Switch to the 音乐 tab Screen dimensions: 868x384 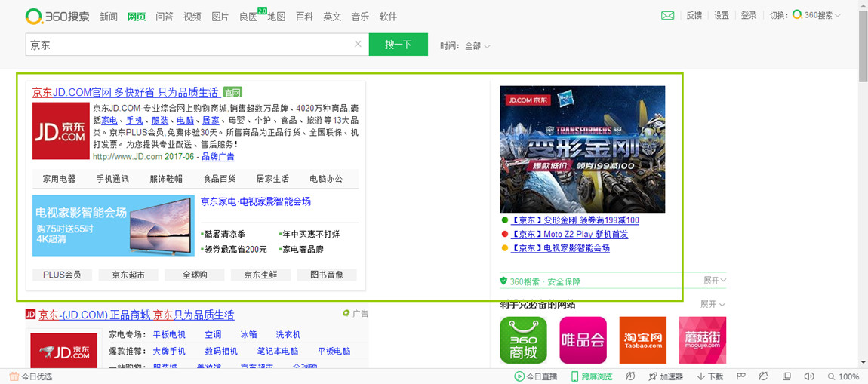coord(360,17)
